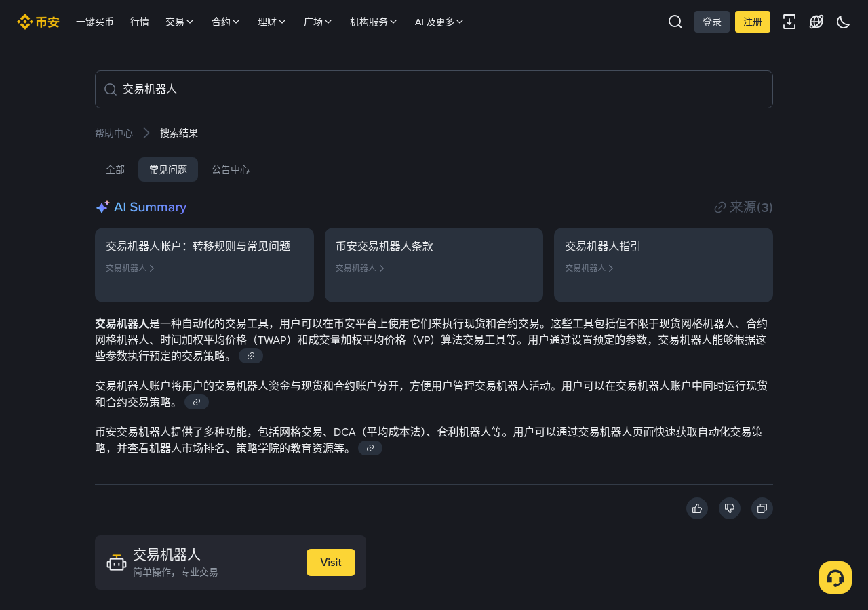Open the header search magnifier icon
868x610 pixels.
[x=675, y=22]
